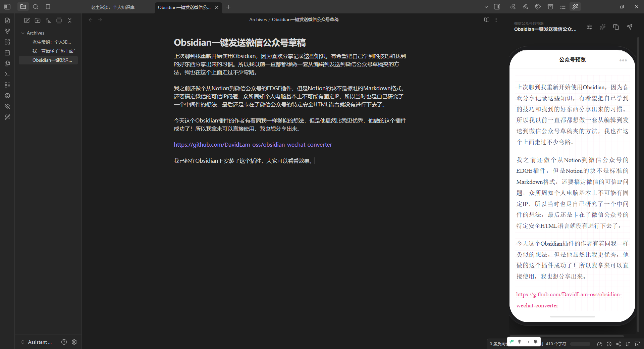Image resolution: width=644 pixels, height=349 pixels.
Task: Switch to reading view book icon
Action: (487, 20)
